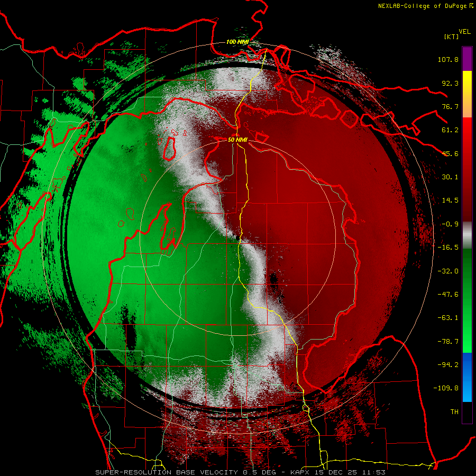Select the -63.1 velocity scale value

click(448, 318)
